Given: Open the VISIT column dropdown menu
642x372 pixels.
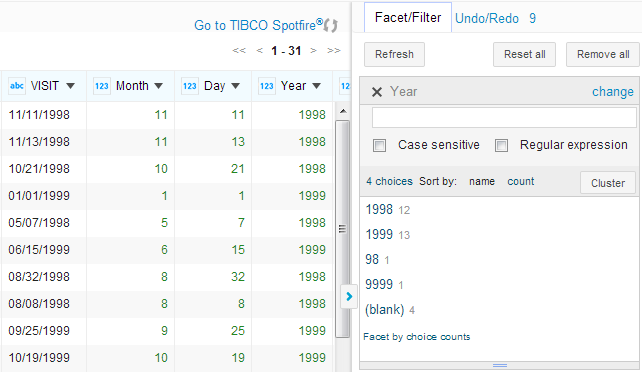Looking at the screenshot, I should coord(70,86).
